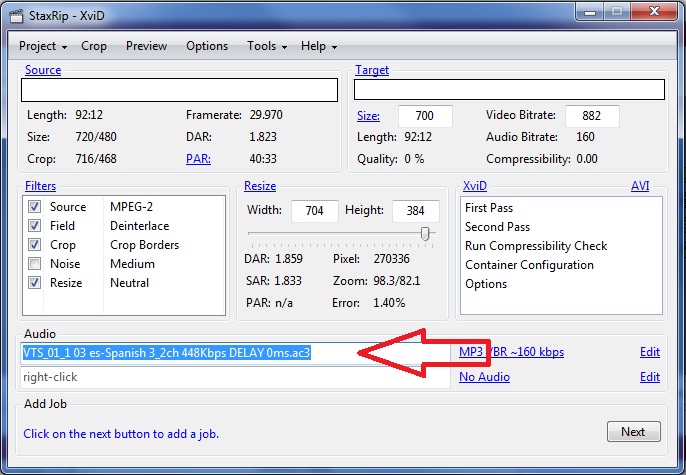Viewport: 686px width, 475px height.
Task: Open the Help dropdown menu
Action: pyautogui.click(x=319, y=46)
